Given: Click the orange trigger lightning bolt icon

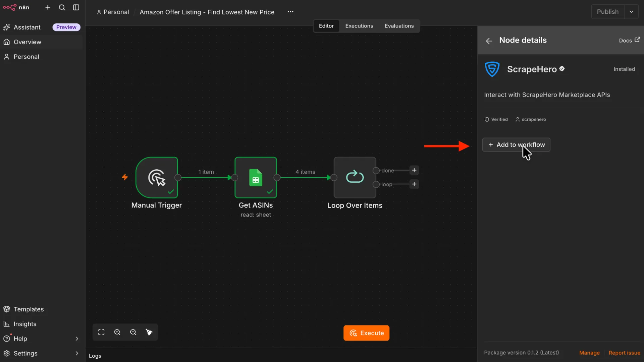Looking at the screenshot, I should click(125, 177).
